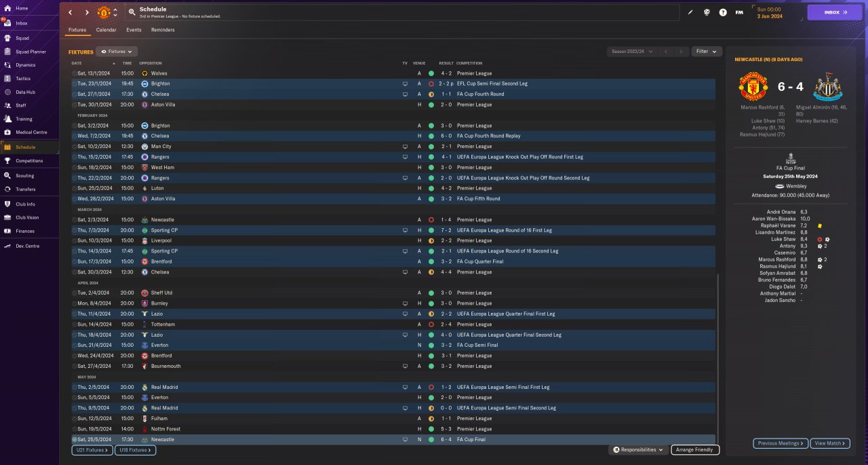868x465 pixels.
Task: Open the Inbox sidebar item
Action: pyautogui.click(x=22, y=23)
